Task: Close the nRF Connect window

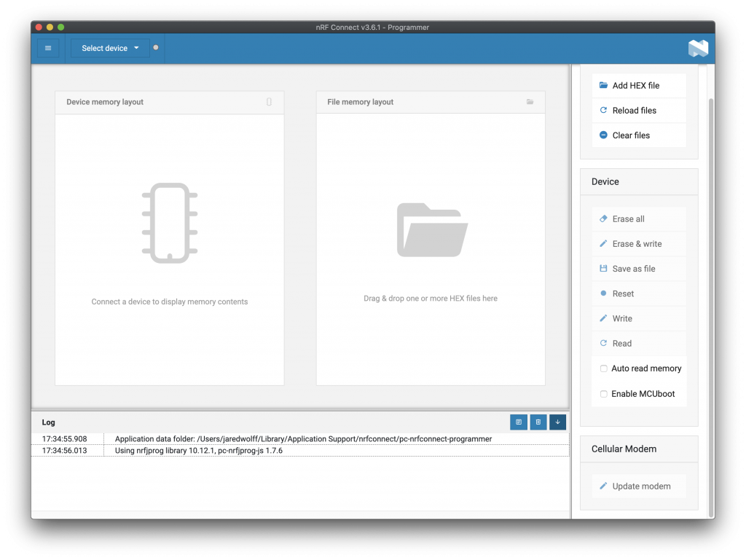Action: click(x=39, y=27)
